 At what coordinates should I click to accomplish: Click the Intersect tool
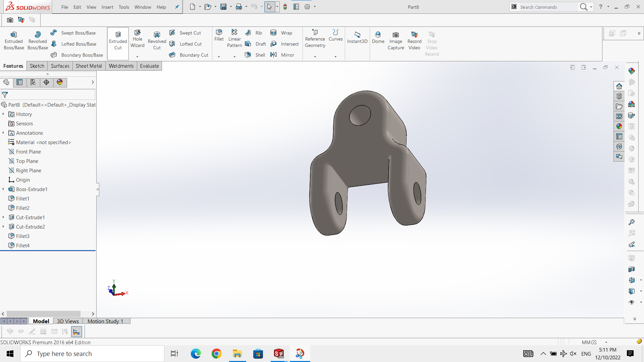point(285,44)
